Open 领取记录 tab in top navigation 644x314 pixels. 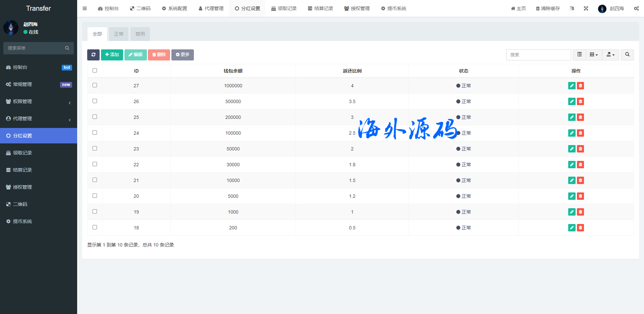coord(284,8)
